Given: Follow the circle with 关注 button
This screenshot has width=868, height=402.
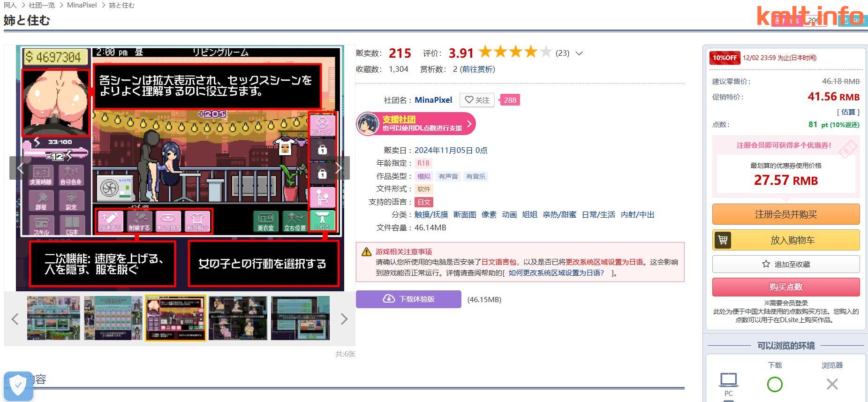Looking at the screenshot, I should coord(477,100).
